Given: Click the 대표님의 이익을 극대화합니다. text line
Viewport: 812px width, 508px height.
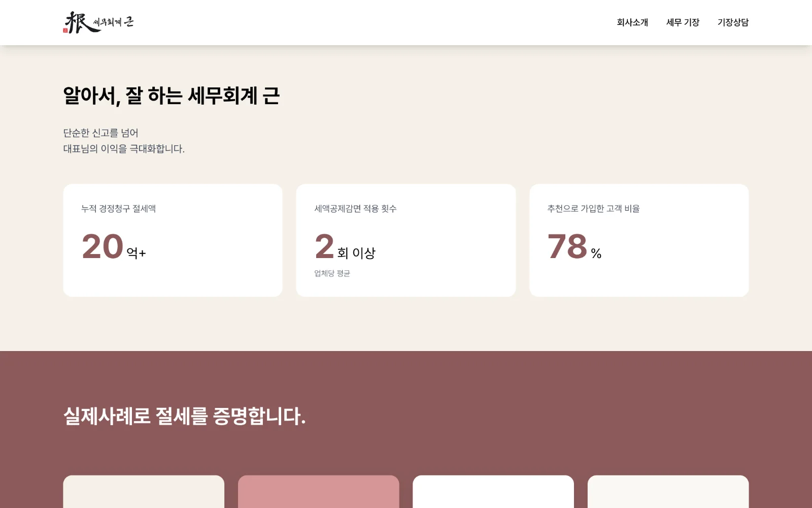Looking at the screenshot, I should [x=124, y=149].
